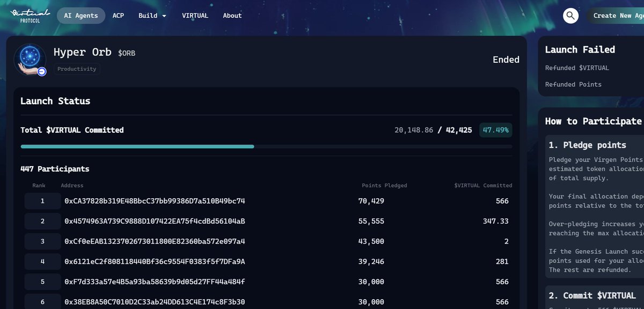Click the Base chain badge on avatar
The height and width of the screenshot is (309, 644).
coord(42,71)
